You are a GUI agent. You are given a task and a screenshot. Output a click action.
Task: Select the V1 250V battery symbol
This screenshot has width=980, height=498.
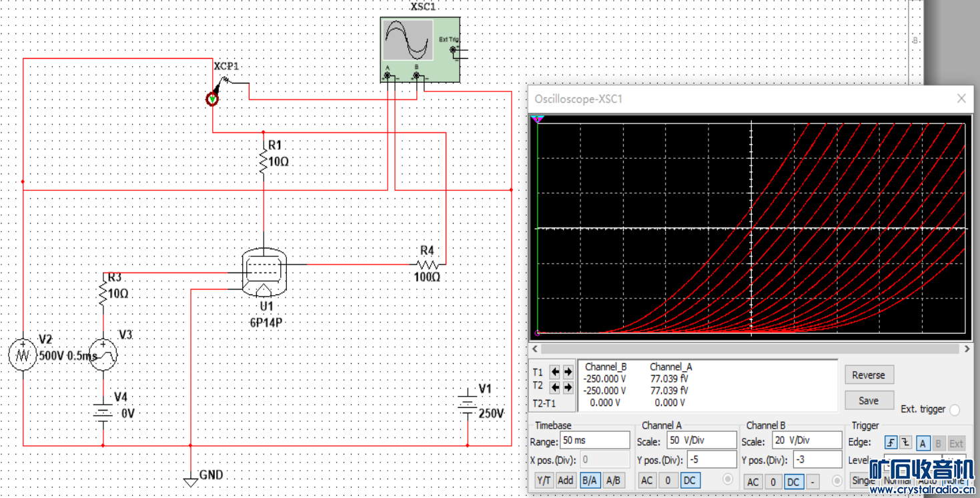tap(468, 403)
